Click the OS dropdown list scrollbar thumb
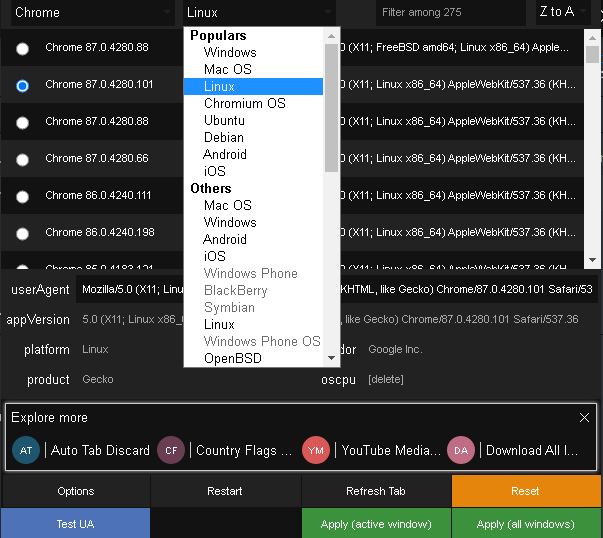 [x=331, y=108]
